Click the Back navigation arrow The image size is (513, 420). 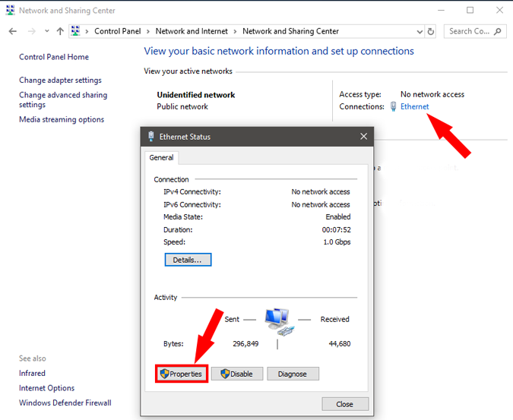point(12,31)
